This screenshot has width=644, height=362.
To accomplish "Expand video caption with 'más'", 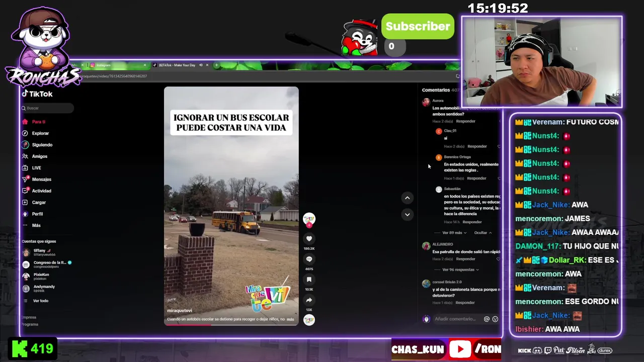I will click(290, 319).
